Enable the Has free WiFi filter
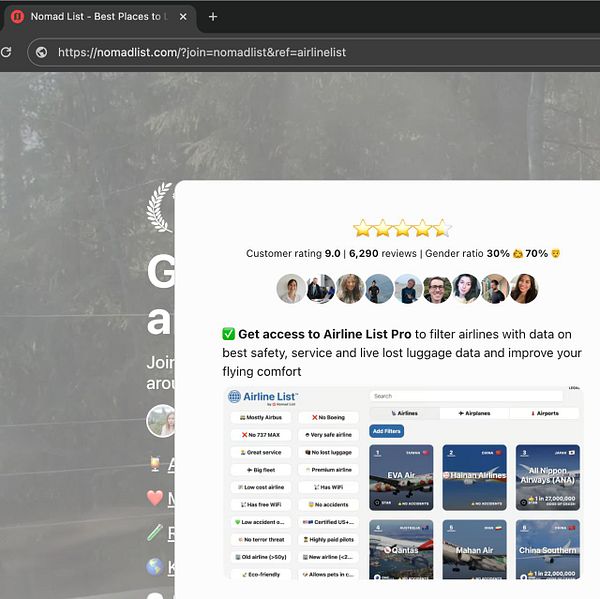Viewport: 600px width, 599px height. [261, 505]
